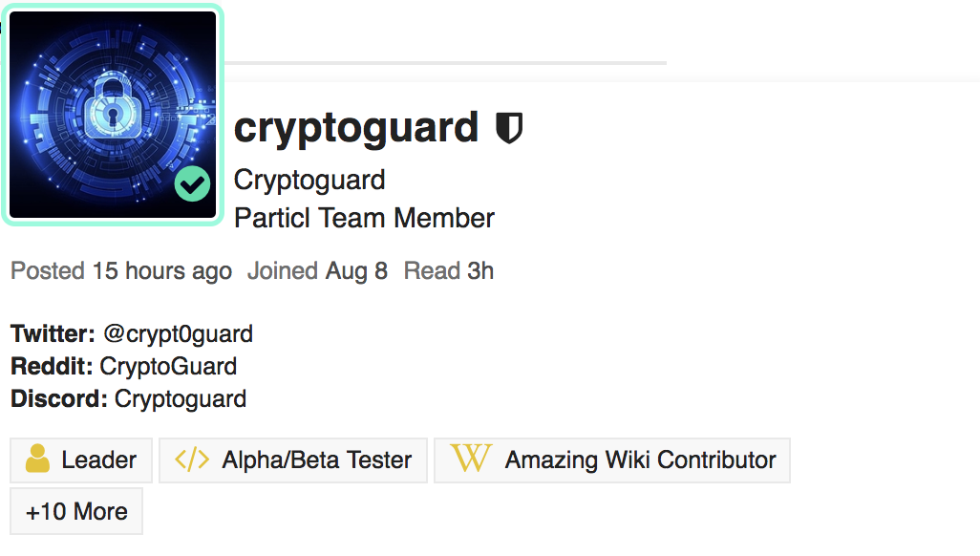980x556 pixels.
Task: Click the Wiki Contributor W icon
Action: (x=470, y=460)
